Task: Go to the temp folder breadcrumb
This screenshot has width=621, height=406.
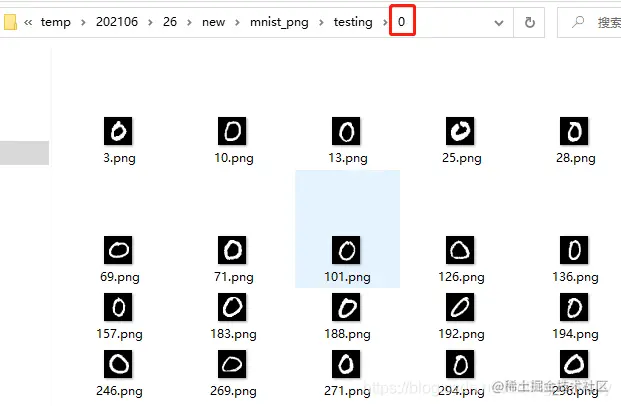Action: 55,22
